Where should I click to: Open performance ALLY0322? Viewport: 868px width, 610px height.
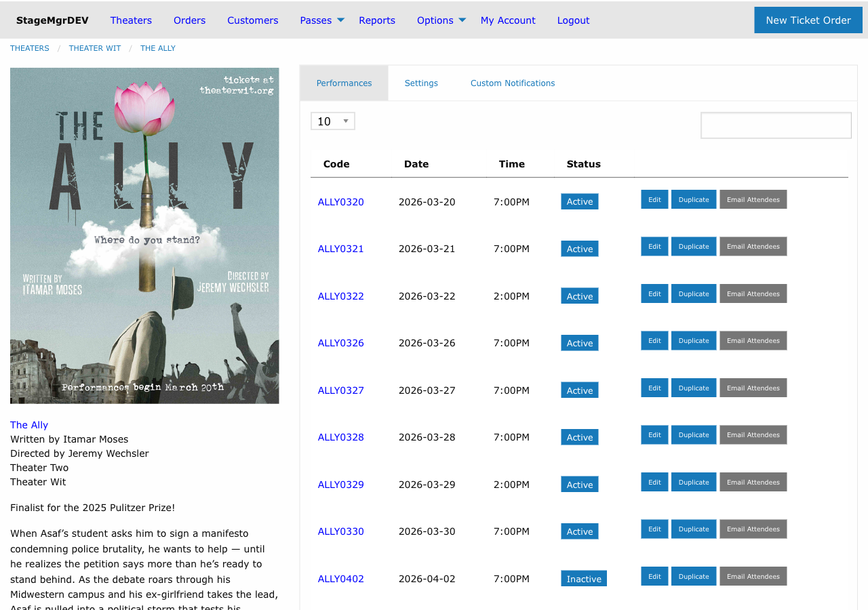tap(341, 296)
